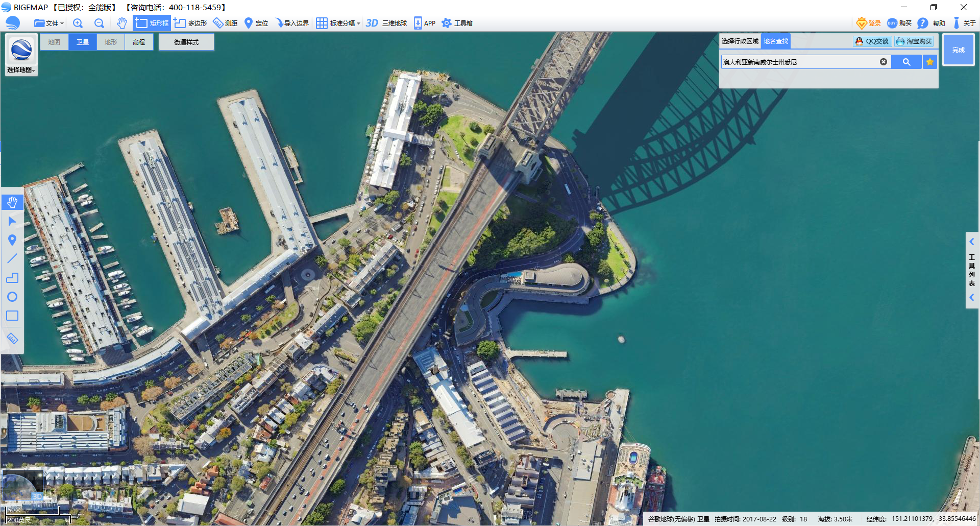980x526 pixels.
Task: Open the 街道样式 street style option
Action: tap(186, 42)
